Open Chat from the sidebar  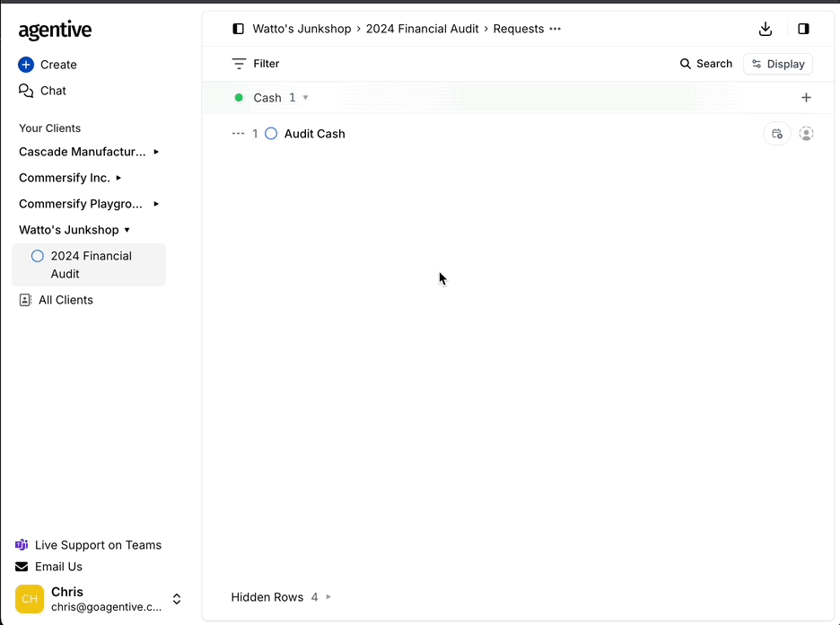click(51, 91)
